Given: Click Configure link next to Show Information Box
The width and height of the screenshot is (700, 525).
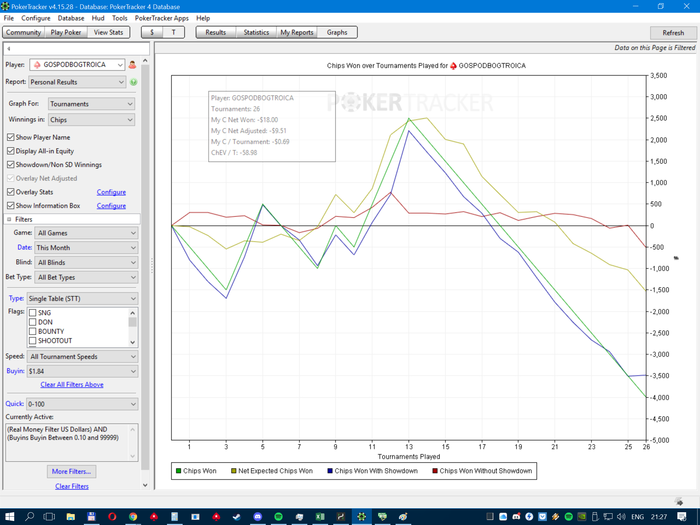Looking at the screenshot, I should tap(111, 206).
